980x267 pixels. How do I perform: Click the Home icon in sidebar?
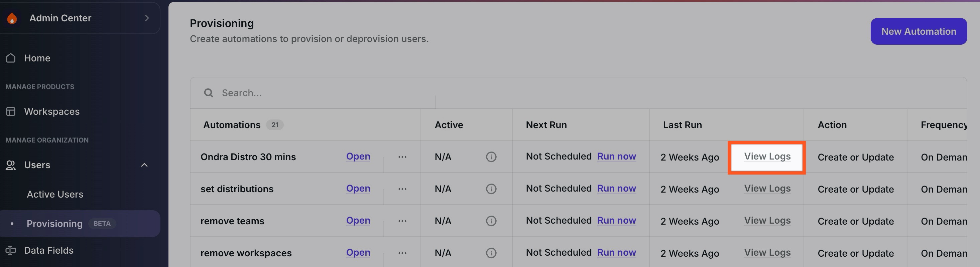(11, 58)
